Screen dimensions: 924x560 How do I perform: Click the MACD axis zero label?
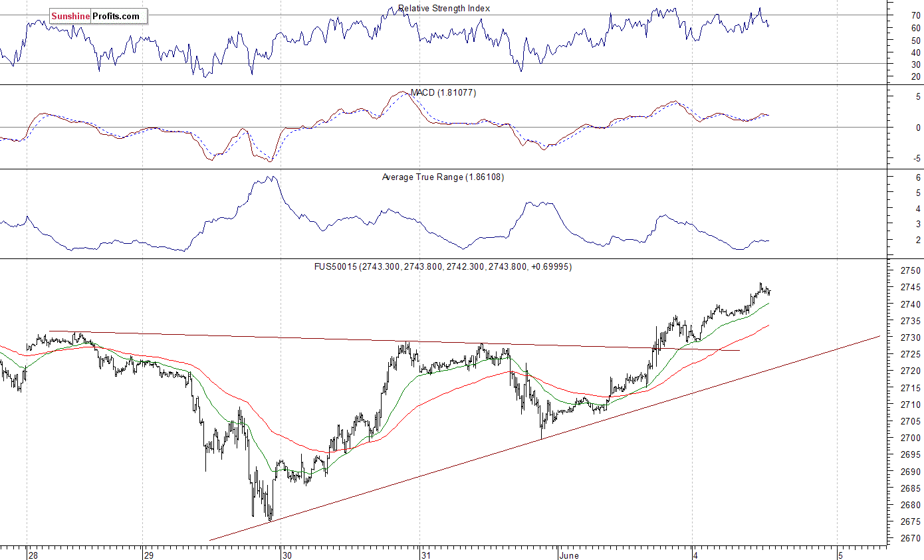click(x=918, y=128)
